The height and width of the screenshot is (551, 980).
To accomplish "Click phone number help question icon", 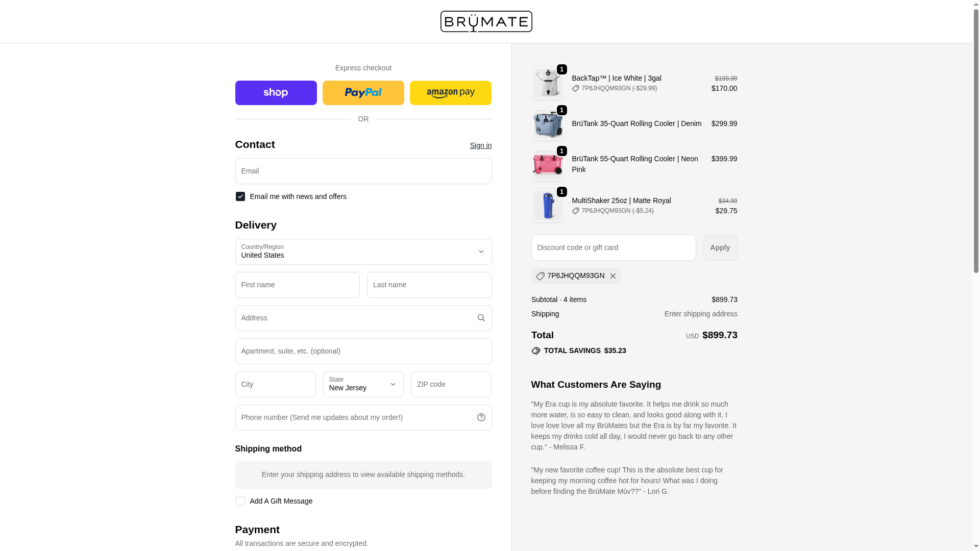I will pyautogui.click(x=481, y=417).
